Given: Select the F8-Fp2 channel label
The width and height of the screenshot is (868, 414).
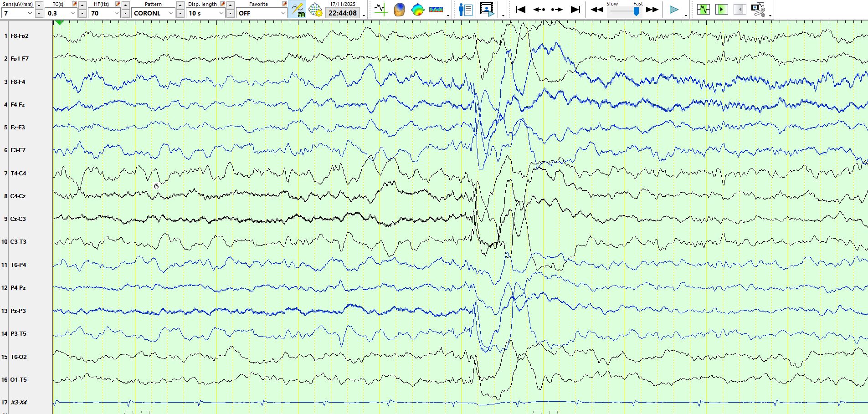Looking at the screenshot, I should 20,36.
